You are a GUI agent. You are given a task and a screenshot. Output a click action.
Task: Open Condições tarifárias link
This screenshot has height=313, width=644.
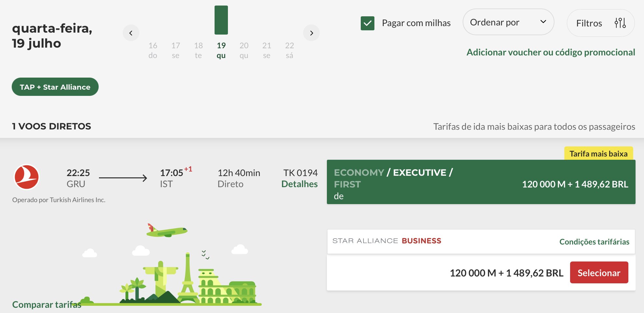594,242
